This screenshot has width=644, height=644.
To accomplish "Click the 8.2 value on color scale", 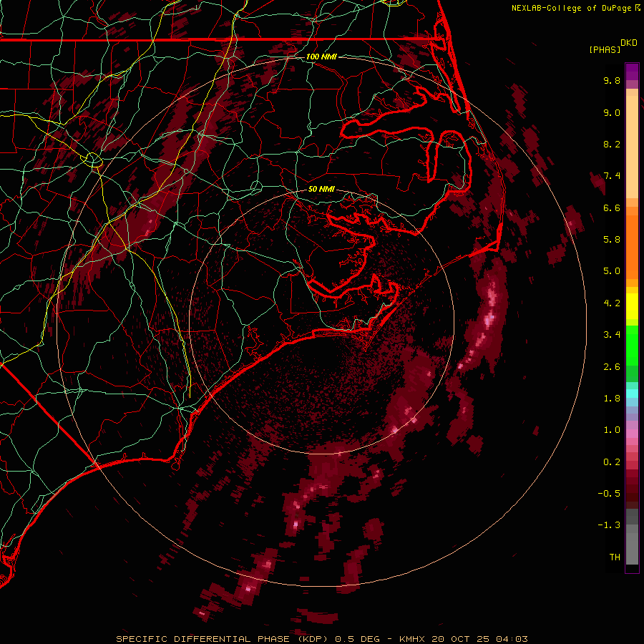I will [x=612, y=144].
